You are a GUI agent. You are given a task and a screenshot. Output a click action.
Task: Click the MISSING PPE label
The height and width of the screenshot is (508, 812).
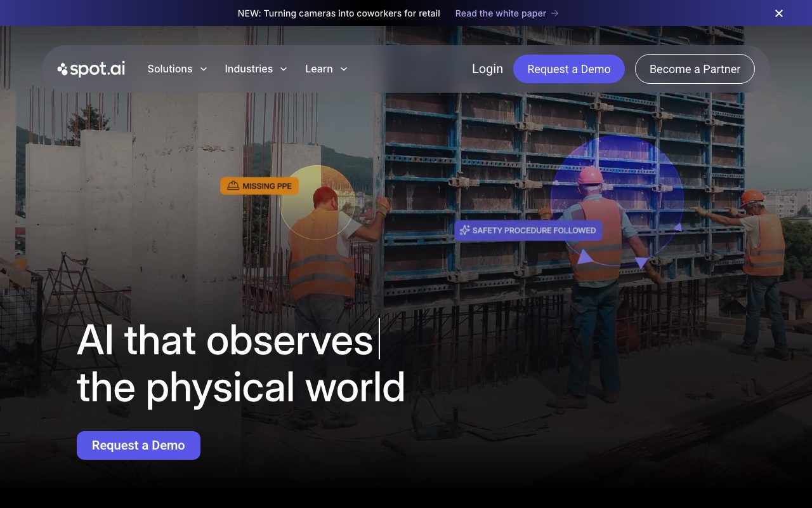click(259, 186)
